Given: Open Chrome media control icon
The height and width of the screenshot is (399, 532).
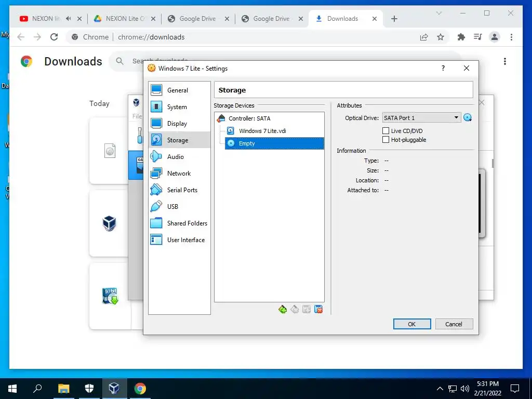Looking at the screenshot, I should (478, 37).
